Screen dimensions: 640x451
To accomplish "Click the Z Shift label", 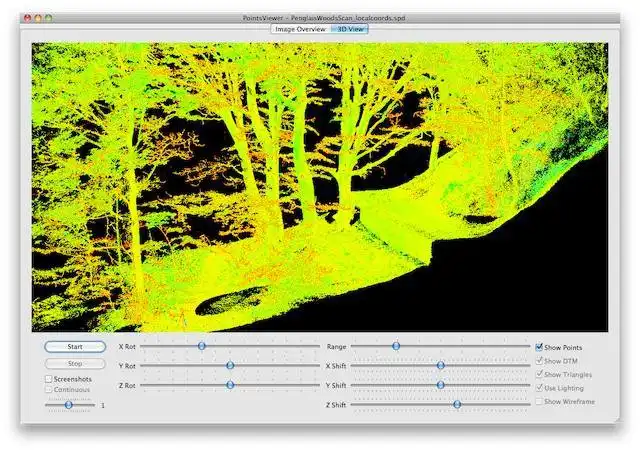I will click(x=336, y=405).
